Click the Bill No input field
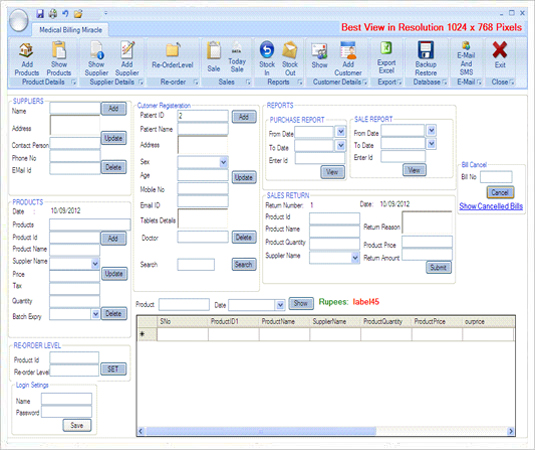The height and width of the screenshot is (450, 535). coord(496,177)
